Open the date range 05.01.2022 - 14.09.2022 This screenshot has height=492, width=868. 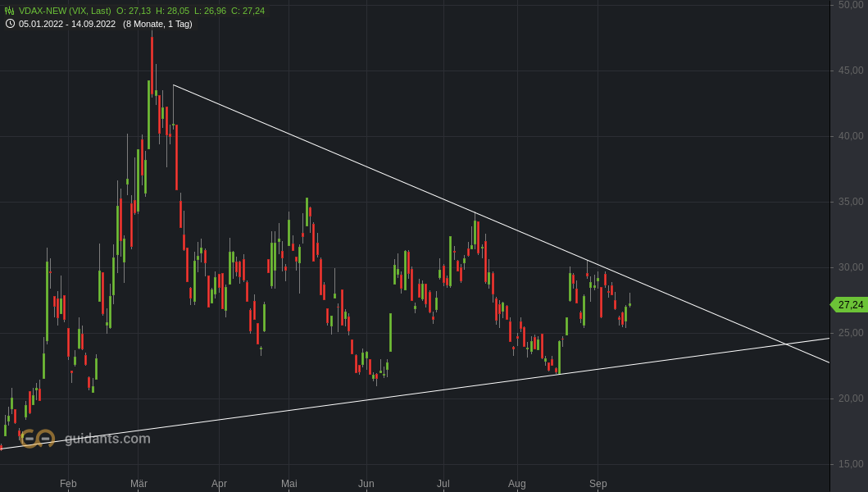tap(66, 24)
